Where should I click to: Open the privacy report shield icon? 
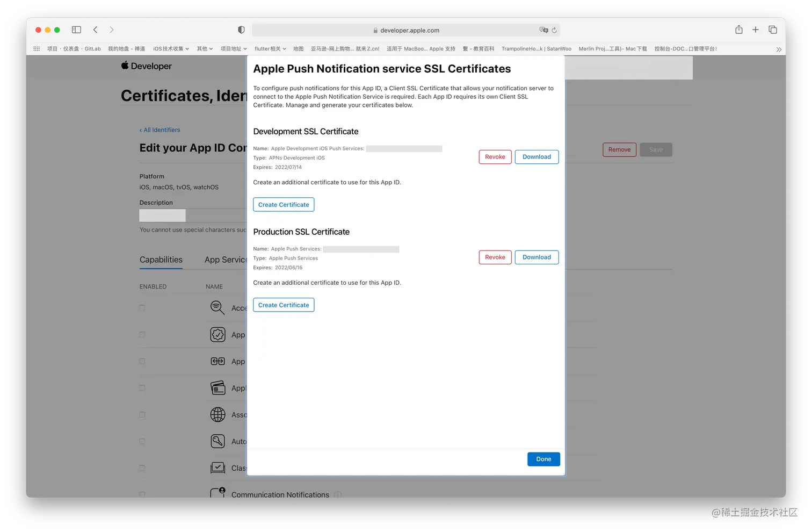241,30
